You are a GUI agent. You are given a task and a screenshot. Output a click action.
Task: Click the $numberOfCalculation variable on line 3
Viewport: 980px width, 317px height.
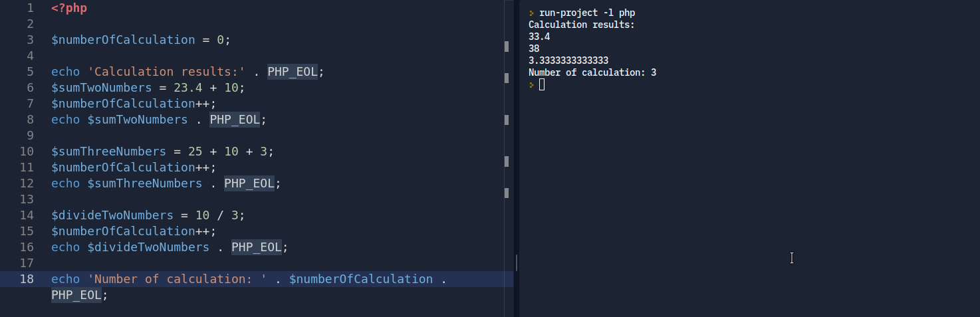tap(123, 40)
